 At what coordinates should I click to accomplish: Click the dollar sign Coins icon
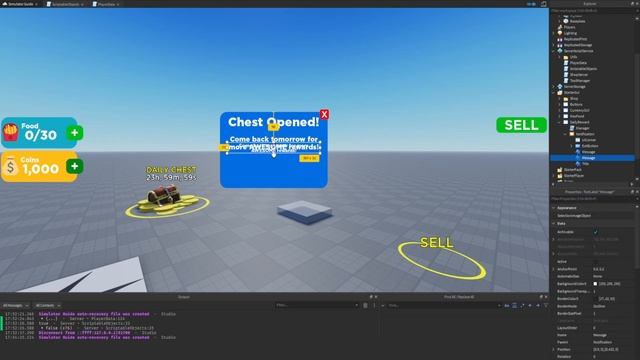(11, 167)
